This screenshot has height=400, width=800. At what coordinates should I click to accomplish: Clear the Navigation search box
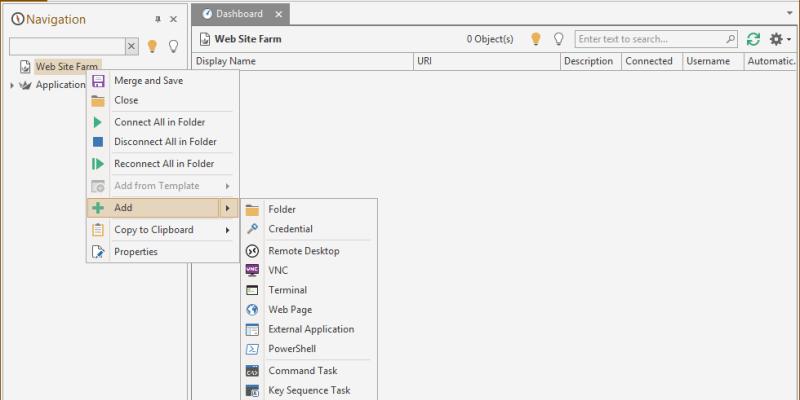[132, 46]
